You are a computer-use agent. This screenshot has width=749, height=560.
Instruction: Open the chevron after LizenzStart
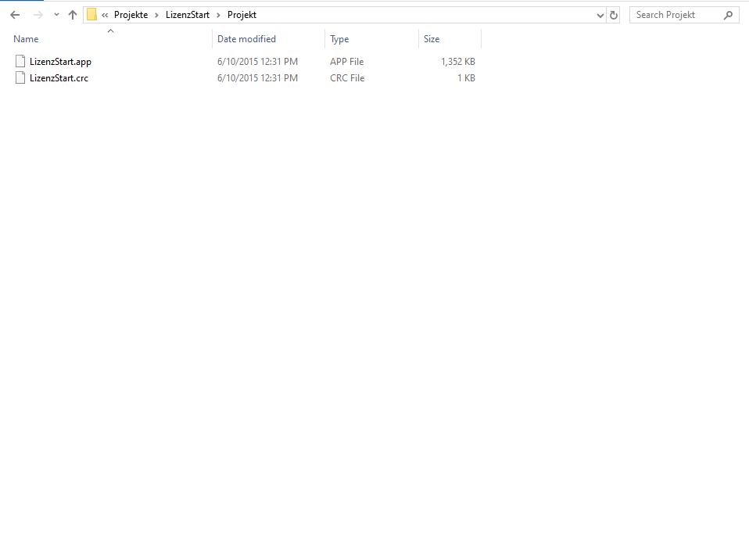coord(218,16)
